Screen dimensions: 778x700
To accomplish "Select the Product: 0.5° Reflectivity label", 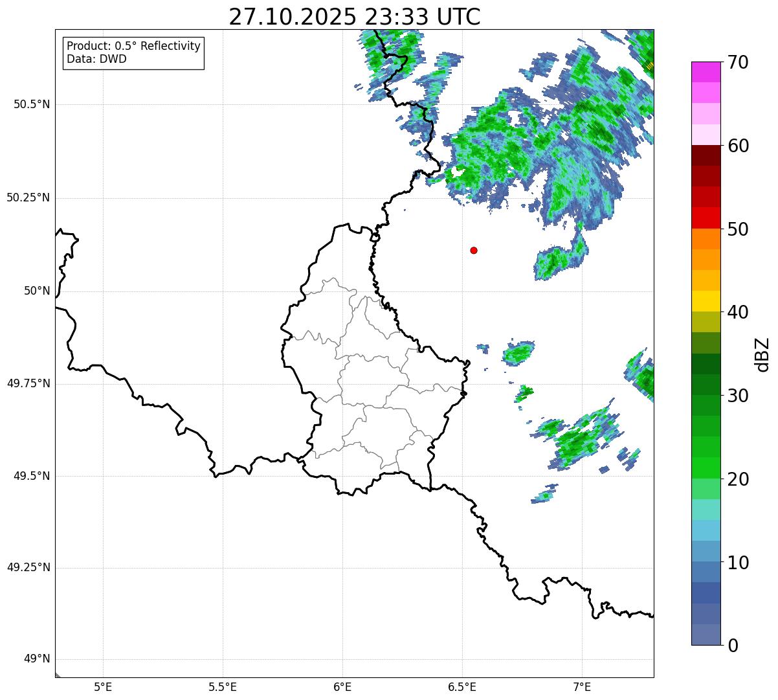I will [x=134, y=47].
